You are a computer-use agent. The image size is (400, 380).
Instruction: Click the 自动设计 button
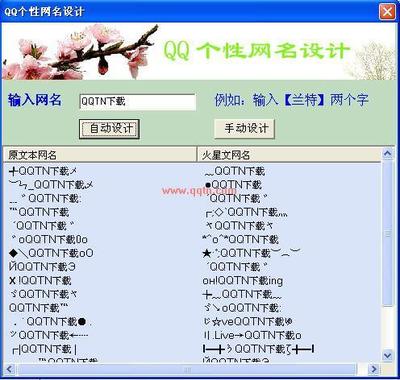109,129
